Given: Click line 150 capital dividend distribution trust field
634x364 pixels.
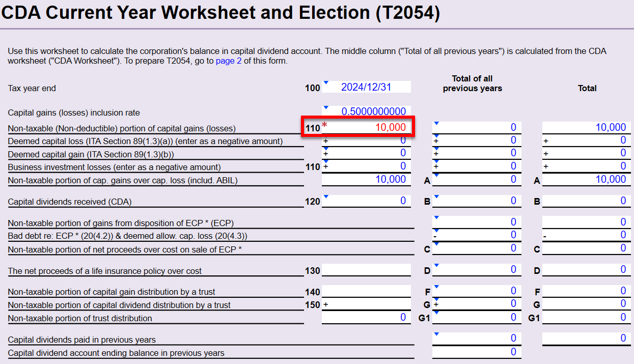Looking at the screenshot, I should 366,304.
